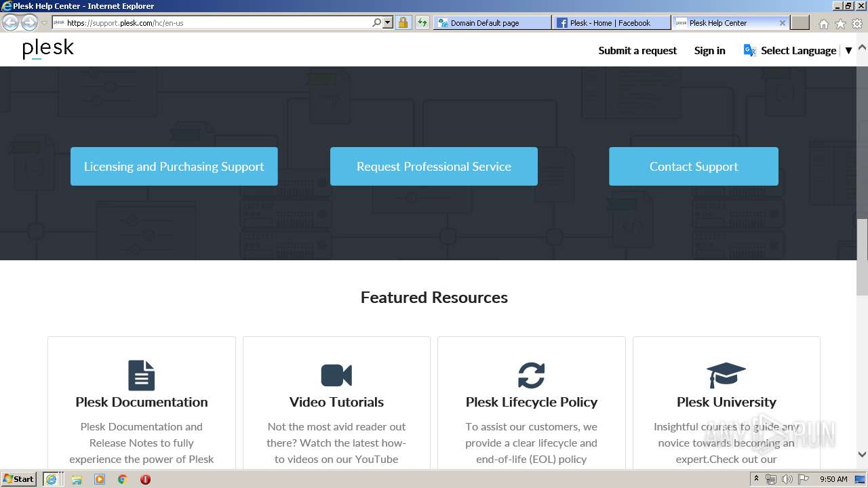Click the Action Center flag tray icon
868x488 pixels.
pyautogui.click(x=804, y=479)
